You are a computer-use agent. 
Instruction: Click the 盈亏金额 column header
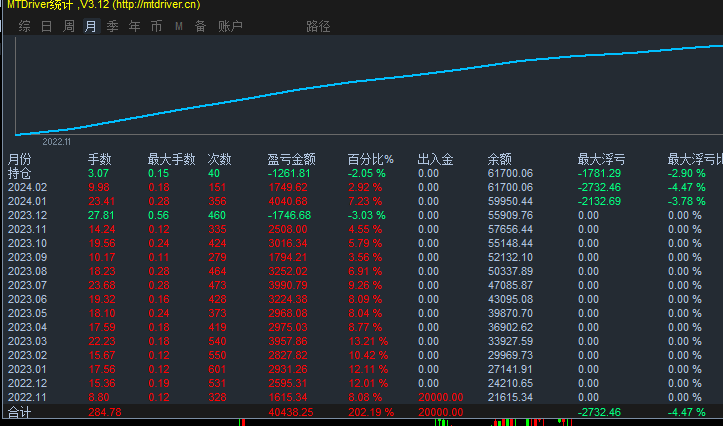(291, 160)
